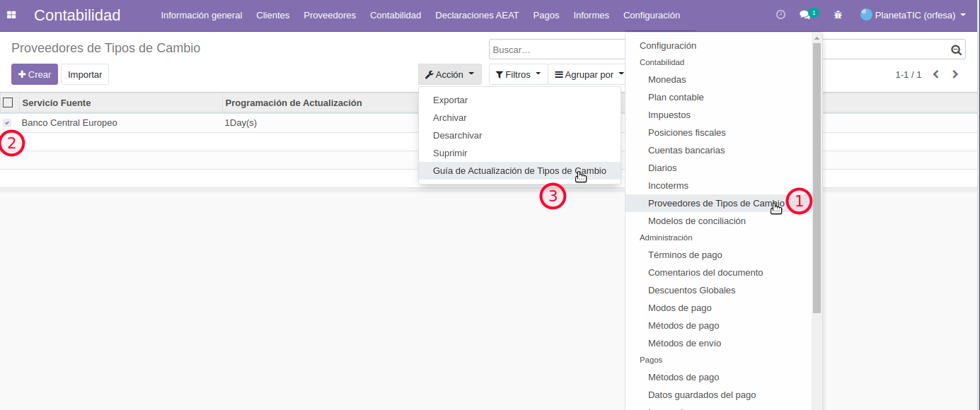
Task: Click the Crear button
Action: pos(35,74)
